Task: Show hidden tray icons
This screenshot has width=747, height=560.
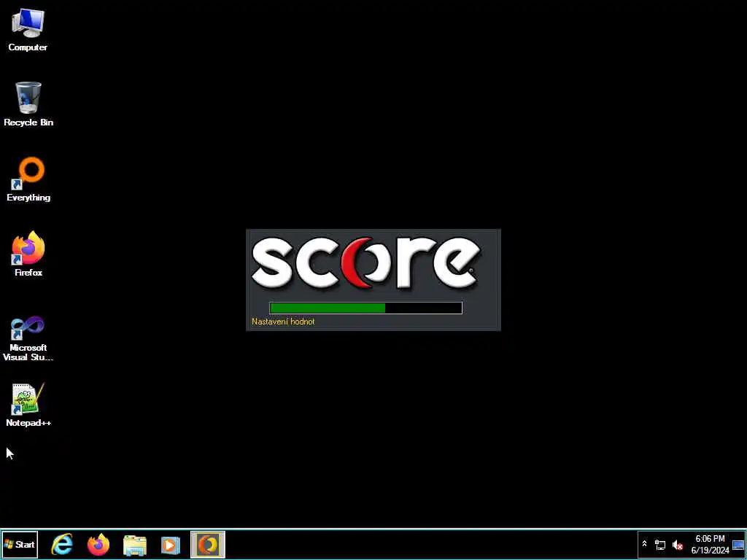Action: pyautogui.click(x=645, y=544)
